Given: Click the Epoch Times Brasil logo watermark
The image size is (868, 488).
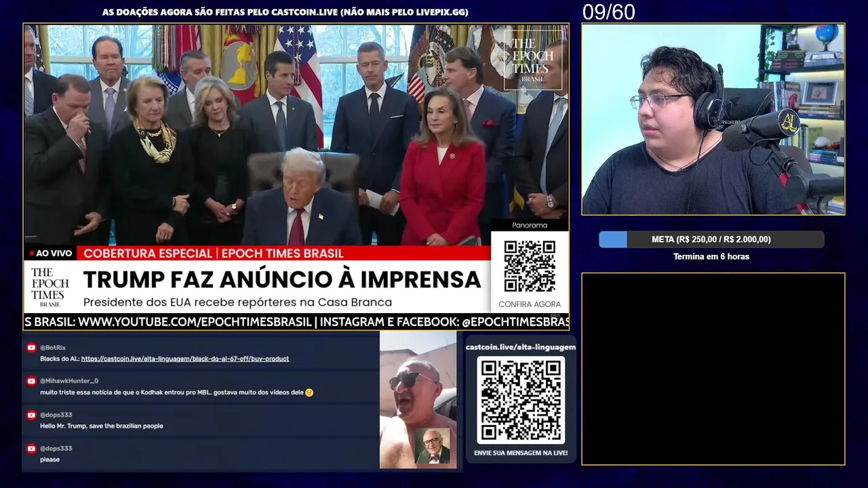Looking at the screenshot, I should [533, 60].
